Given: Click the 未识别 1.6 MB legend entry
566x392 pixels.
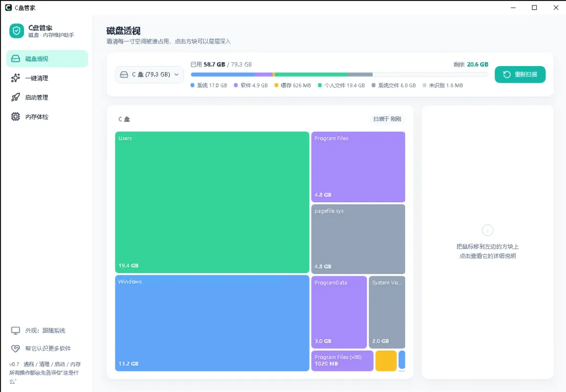Looking at the screenshot, I should coord(443,85).
